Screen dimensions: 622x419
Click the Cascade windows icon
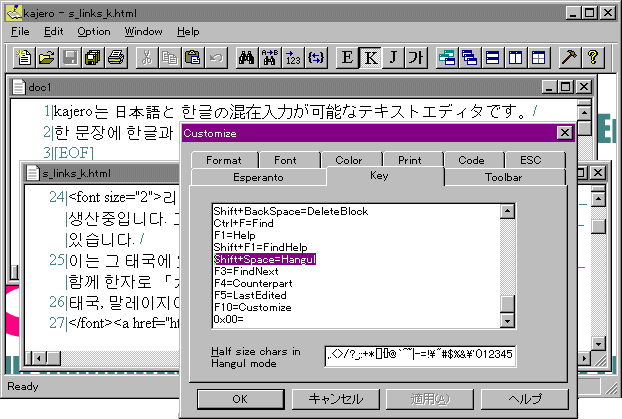(447, 58)
